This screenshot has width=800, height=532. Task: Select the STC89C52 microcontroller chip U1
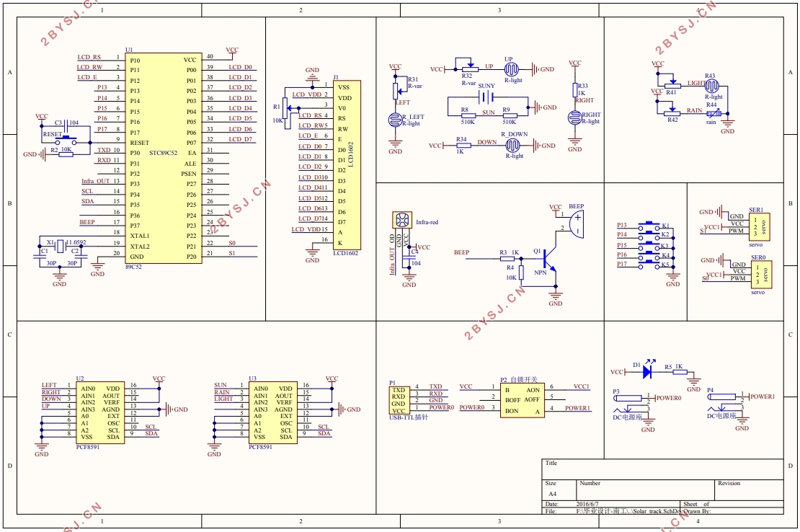(x=164, y=158)
